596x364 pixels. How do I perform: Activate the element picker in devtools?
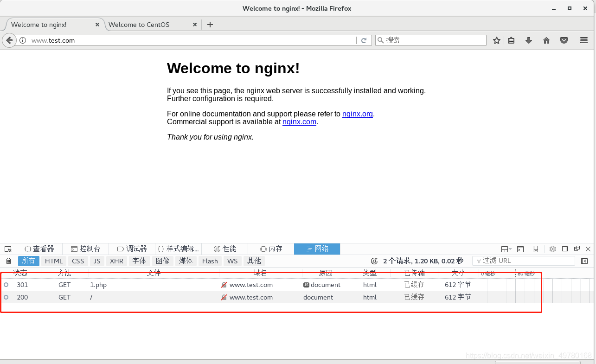click(x=8, y=249)
